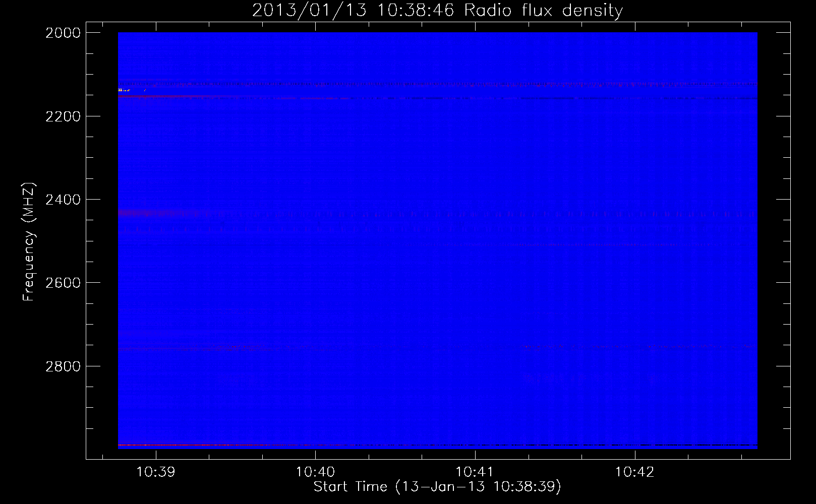Click the plot title "2013/01/13 10:38:46 Radio flux density"
The width and height of the screenshot is (816, 504).
coord(437,11)
